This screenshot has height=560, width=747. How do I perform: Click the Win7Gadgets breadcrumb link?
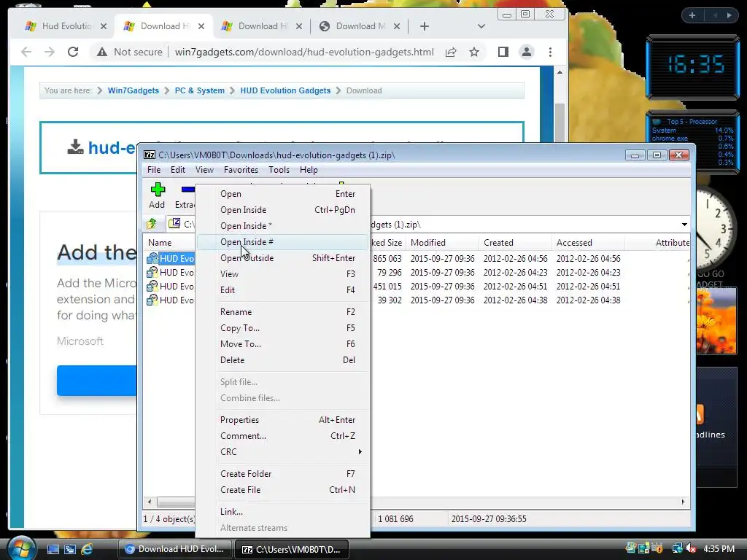click(x=133, y=90)
